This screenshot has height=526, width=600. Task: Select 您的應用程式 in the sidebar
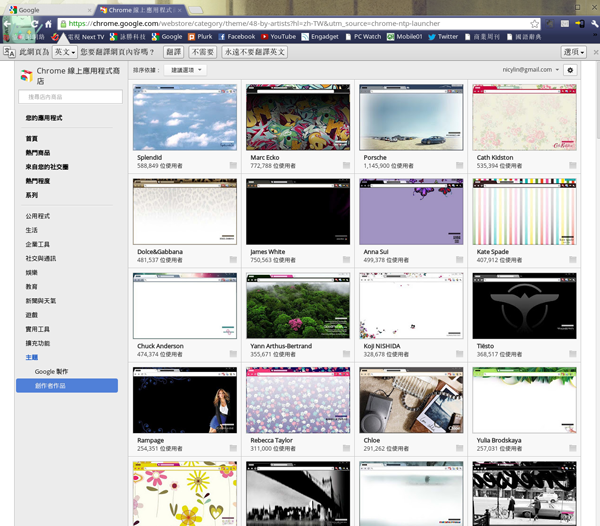[x=44, y=118]
